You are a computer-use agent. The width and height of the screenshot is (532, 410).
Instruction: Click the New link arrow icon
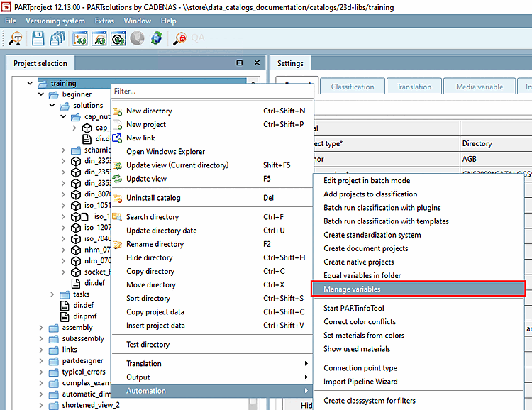117,138
